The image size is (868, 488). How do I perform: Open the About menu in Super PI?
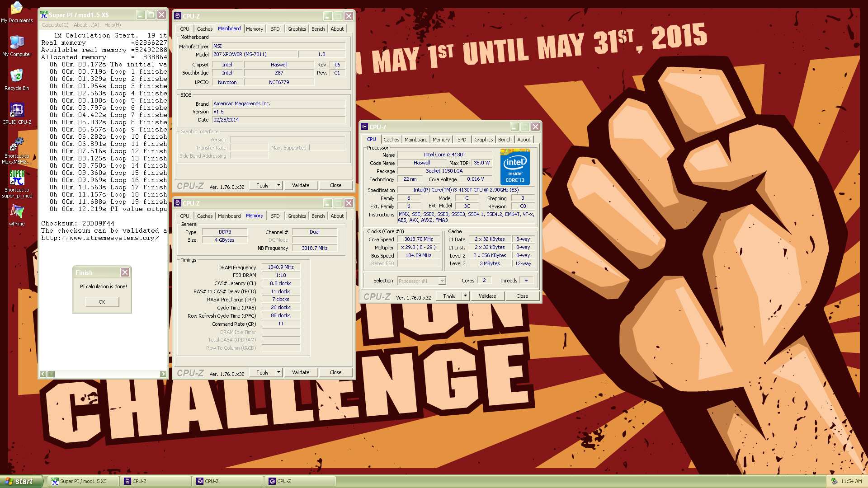coord(86,25)
